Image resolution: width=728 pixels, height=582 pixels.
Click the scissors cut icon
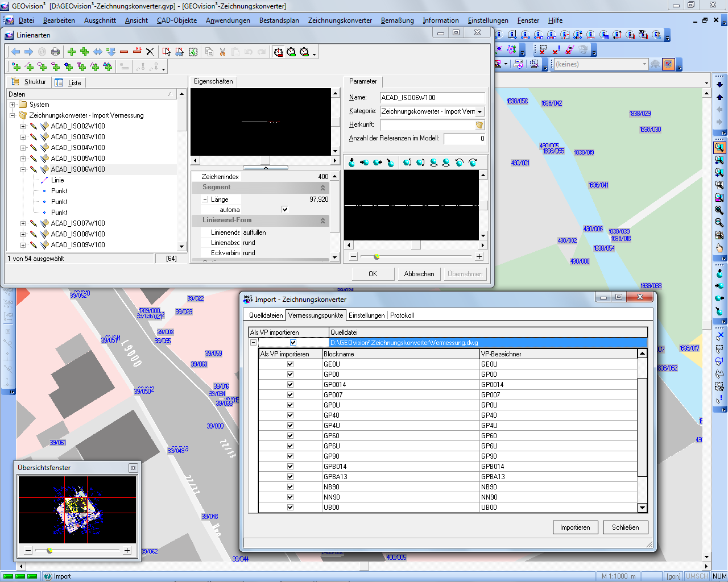point(222,52)
